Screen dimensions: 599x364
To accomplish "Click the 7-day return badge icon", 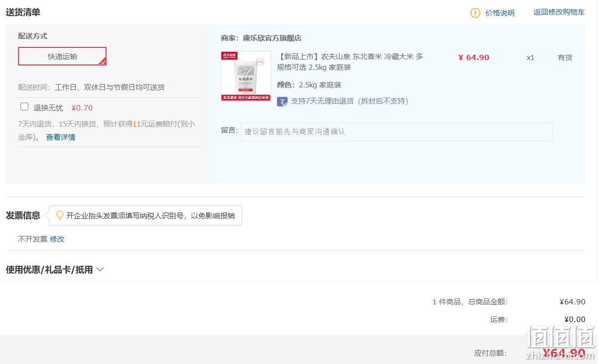I will coord(282,101).
